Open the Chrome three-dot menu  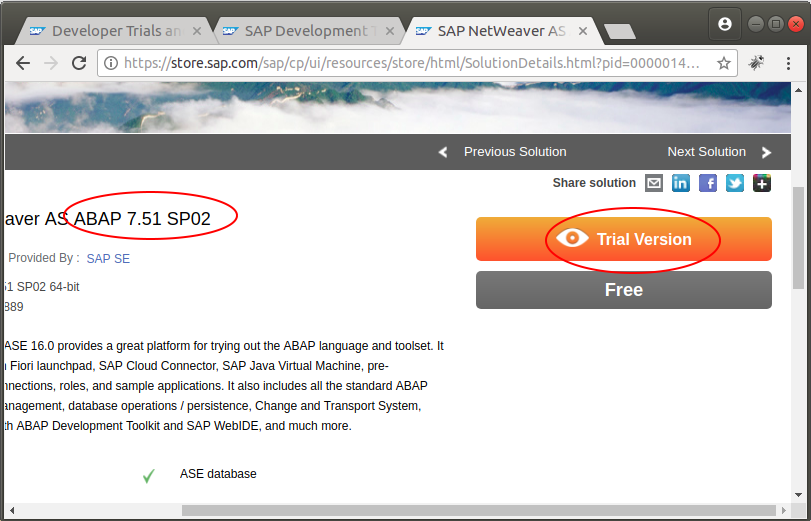788,63
